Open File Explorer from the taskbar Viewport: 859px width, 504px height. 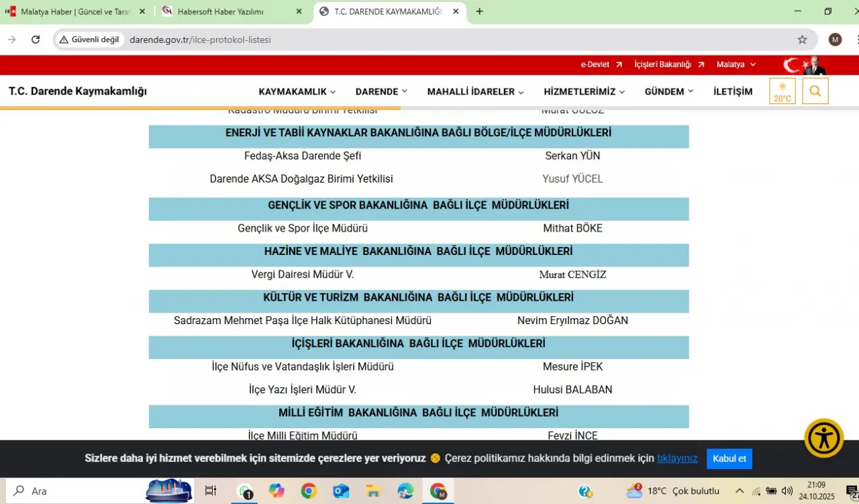coord(373,491)
